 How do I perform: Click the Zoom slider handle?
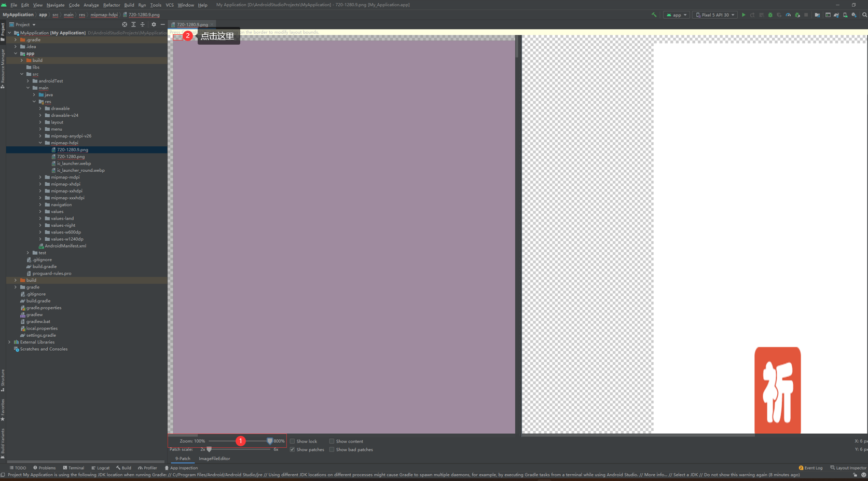point(270,441)
